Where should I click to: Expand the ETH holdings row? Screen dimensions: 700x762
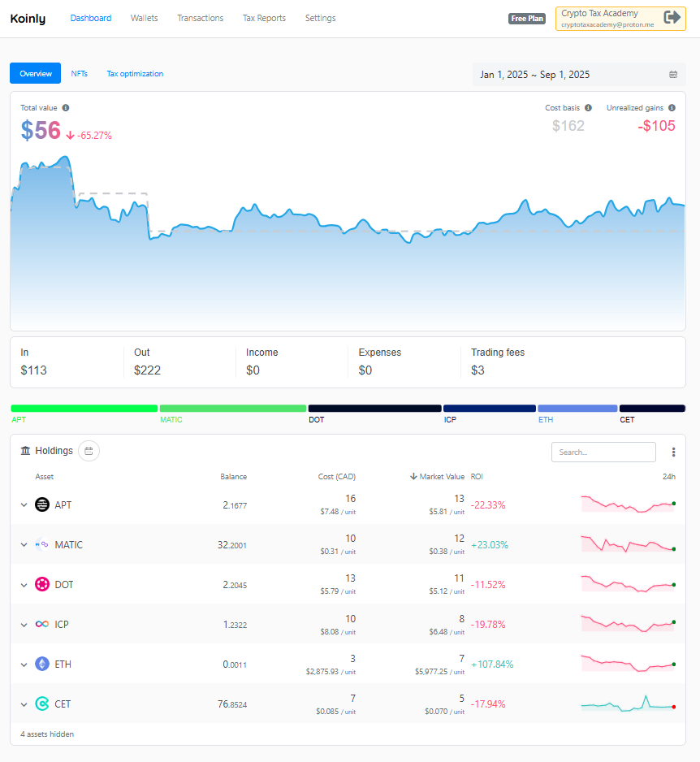tap(24, 665)
